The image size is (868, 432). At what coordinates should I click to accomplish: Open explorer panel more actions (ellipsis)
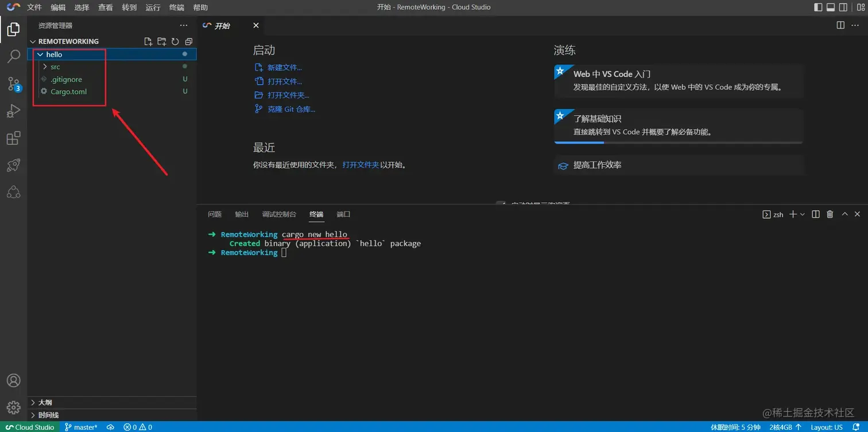184,25
